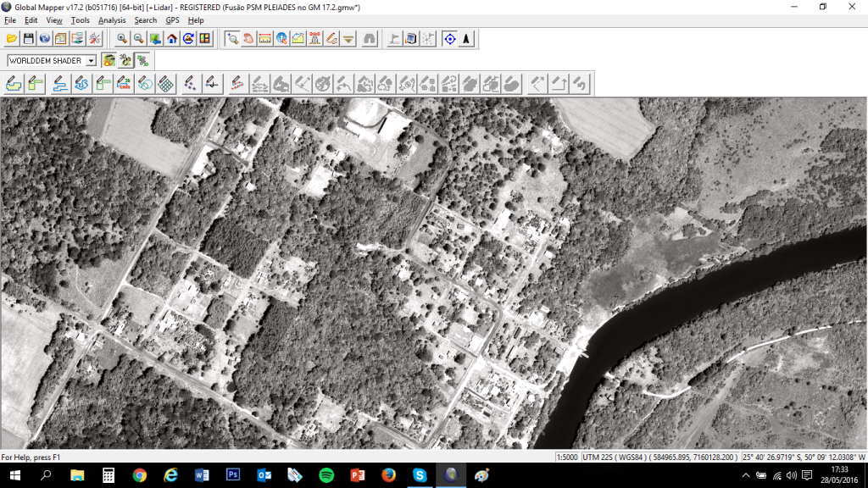Select the Zoom Out magnifier icon
Screen dimensions: 868x488
138,38
